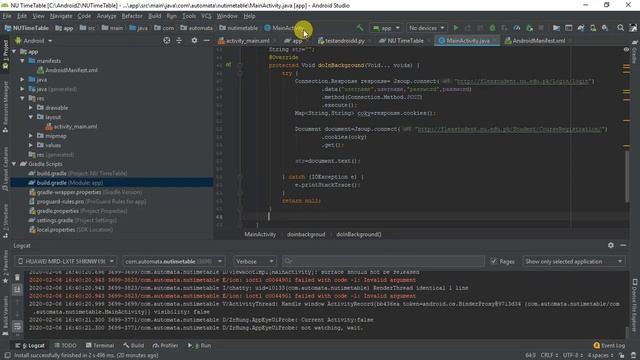Collapse the manifests folder in project tree
This screenshot has width=640, height=360.
point(22,60)
